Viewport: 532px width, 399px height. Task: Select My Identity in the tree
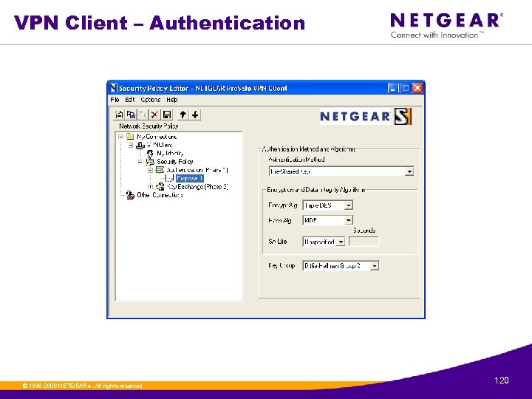coord(170,154)
